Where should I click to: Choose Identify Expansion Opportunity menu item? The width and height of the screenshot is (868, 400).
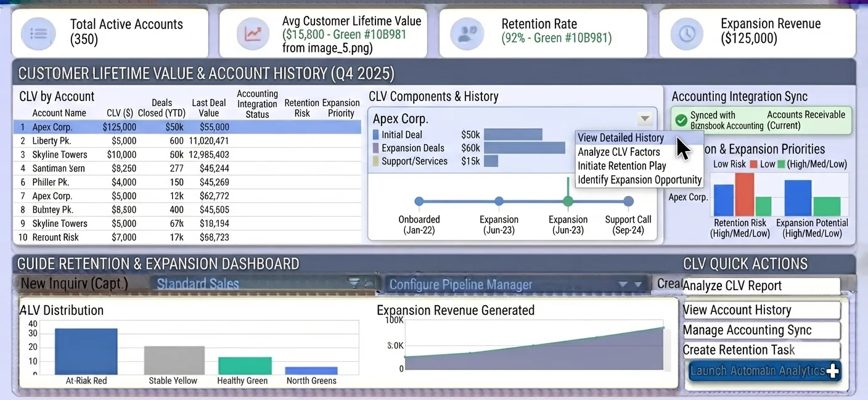tap(639, 180)
